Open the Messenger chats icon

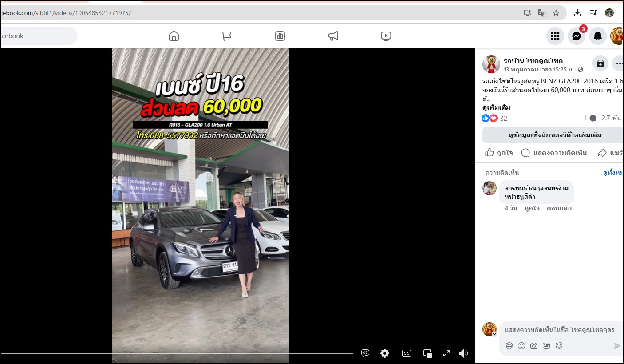[576, 36]
